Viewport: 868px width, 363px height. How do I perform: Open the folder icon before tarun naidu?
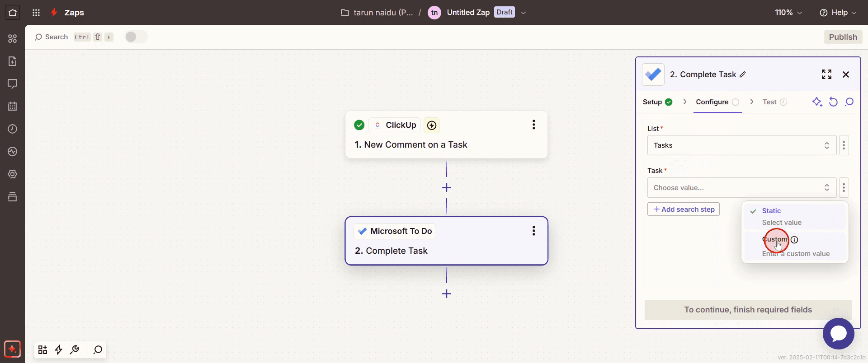coord(345,13)
